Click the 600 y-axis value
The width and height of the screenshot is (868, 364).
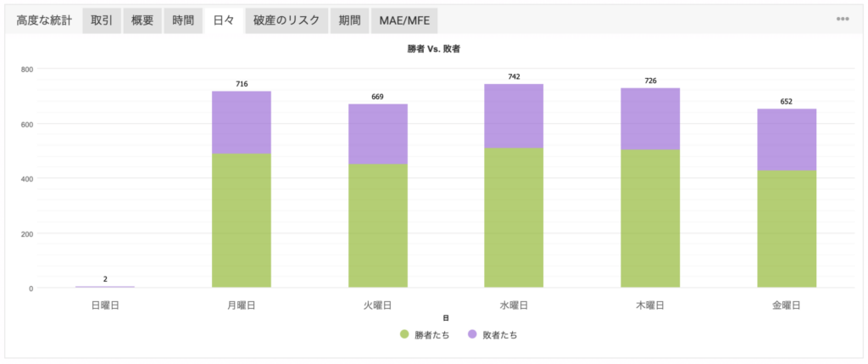pos(27,124)
